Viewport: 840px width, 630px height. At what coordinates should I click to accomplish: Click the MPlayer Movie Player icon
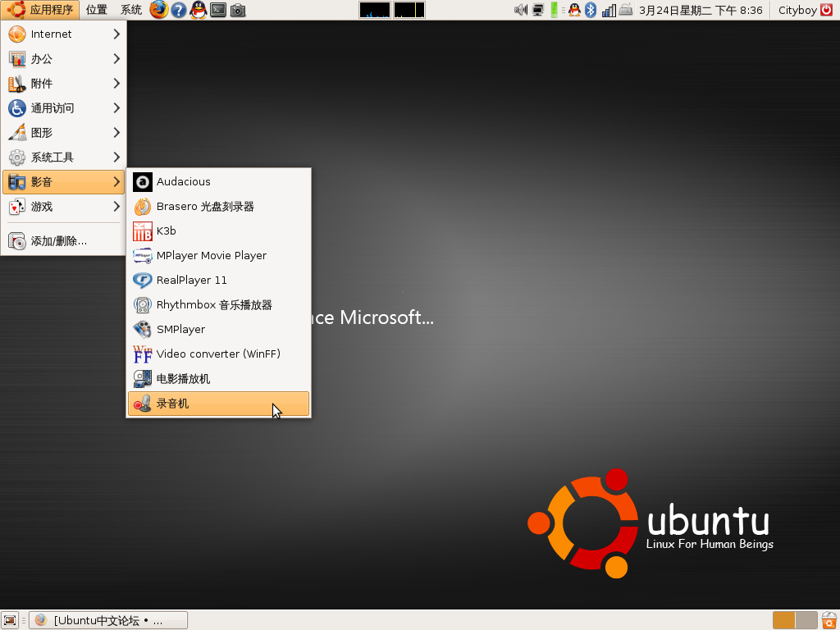click(143, 256)
